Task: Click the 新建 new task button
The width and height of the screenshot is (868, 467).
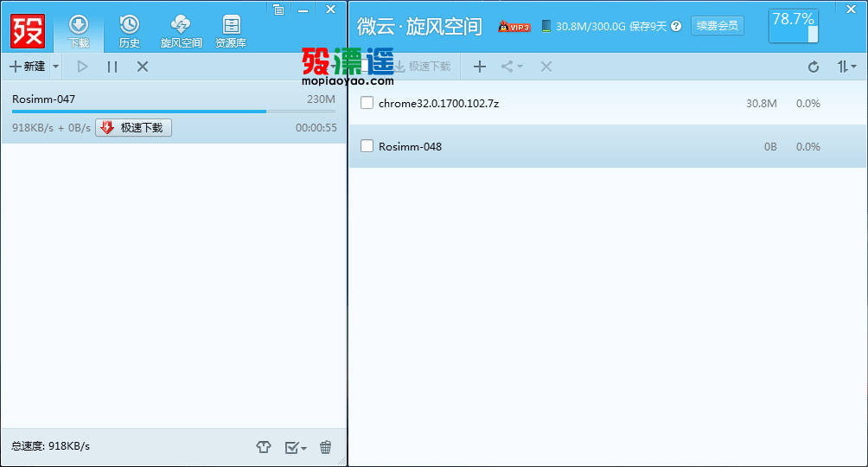Action: 27,67
